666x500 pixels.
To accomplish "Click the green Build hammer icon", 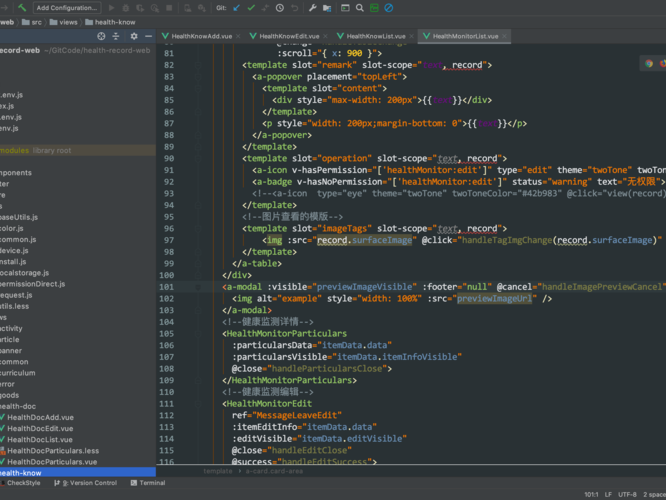I will click(22, 8).
